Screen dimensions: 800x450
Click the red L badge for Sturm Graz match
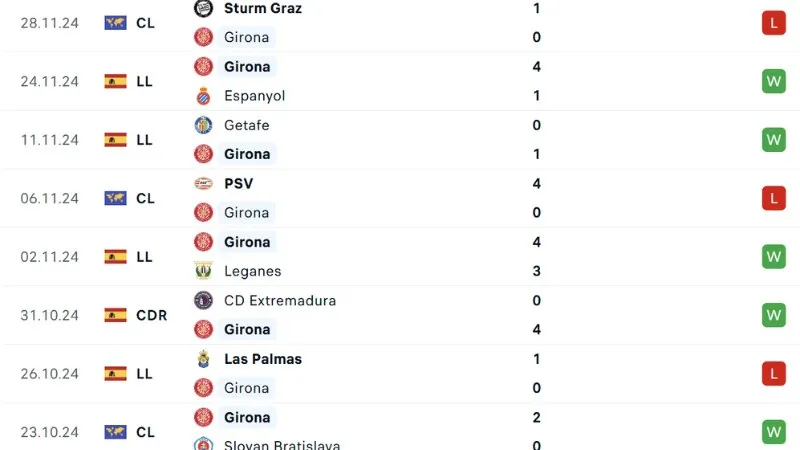click(773, 22)
